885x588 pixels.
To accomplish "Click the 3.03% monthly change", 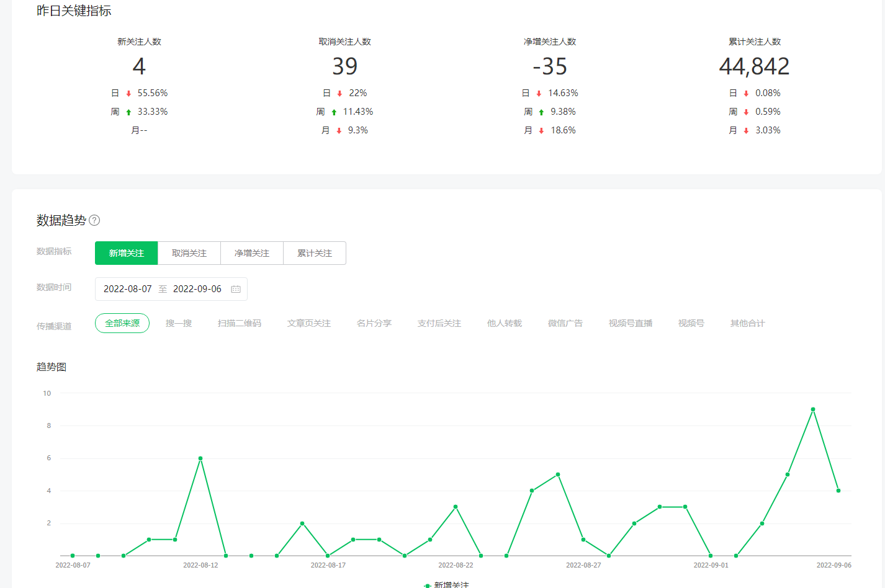I will point(768,130).
